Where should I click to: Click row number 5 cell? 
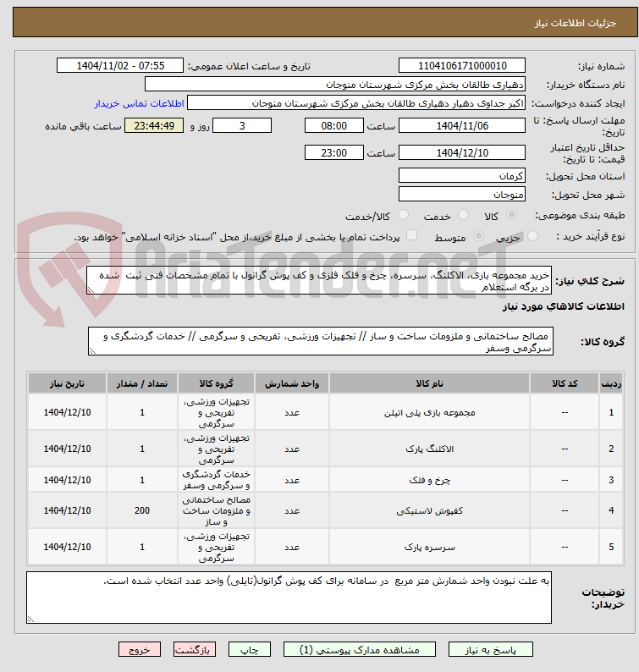click(611, 547)
